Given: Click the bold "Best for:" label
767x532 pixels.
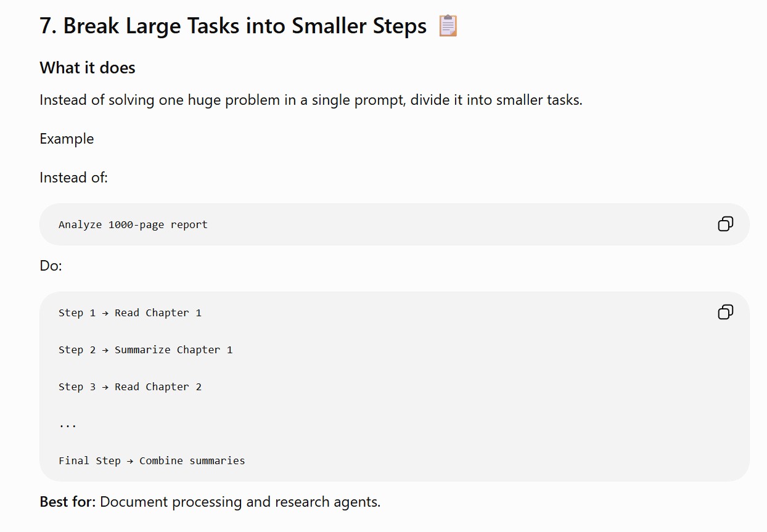Looking at the screenshot, I should [x=68, y=502].
